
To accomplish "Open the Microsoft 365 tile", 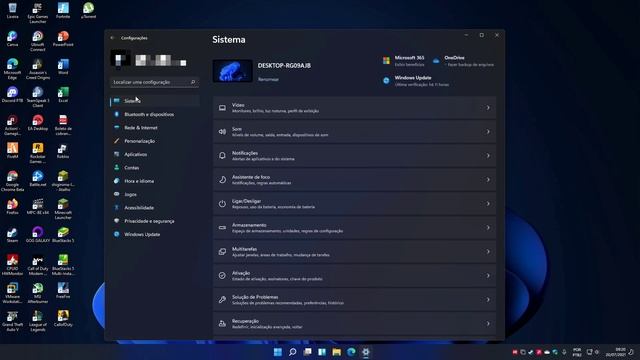I will point(404,61).
